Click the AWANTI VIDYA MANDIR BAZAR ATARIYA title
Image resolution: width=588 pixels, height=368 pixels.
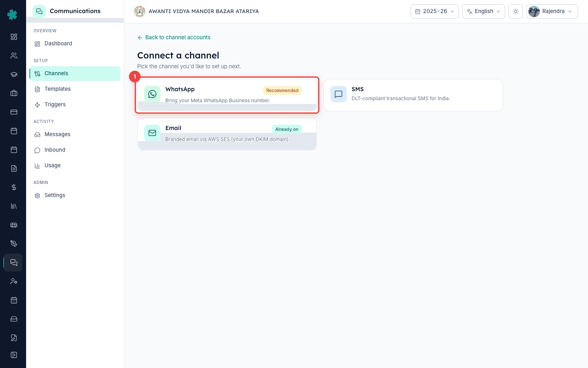click(204, 11)
